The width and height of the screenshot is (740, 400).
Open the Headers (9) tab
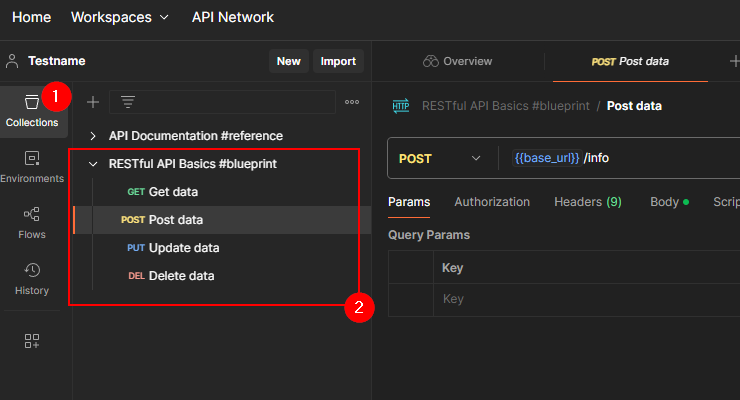click(x=588, y=202)
